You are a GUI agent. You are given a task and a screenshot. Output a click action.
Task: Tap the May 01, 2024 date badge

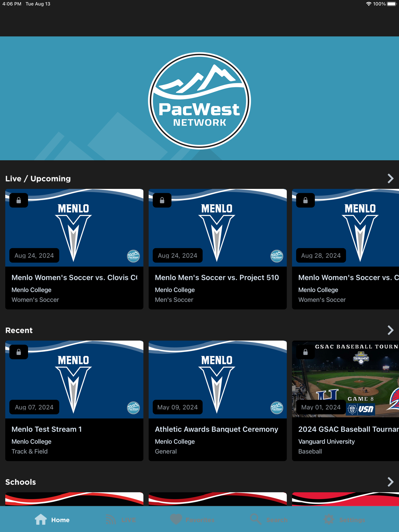point(321,407)
